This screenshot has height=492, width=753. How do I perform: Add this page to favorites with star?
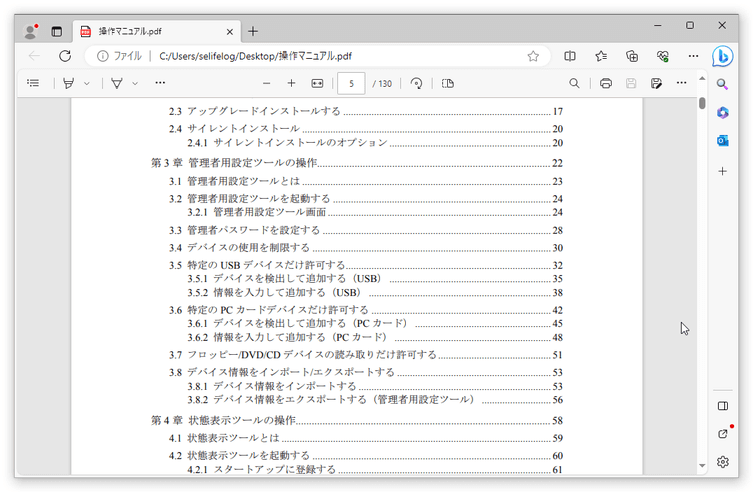tap(533, 56)
